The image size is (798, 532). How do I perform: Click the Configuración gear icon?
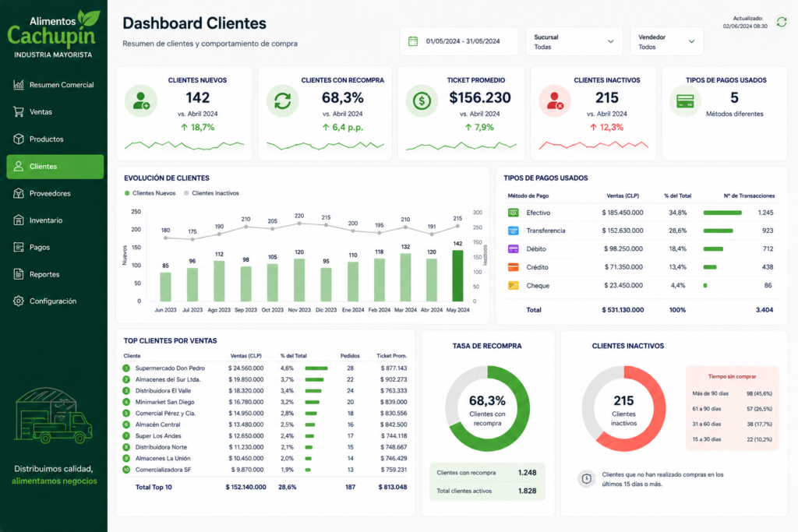click(19, 301)
